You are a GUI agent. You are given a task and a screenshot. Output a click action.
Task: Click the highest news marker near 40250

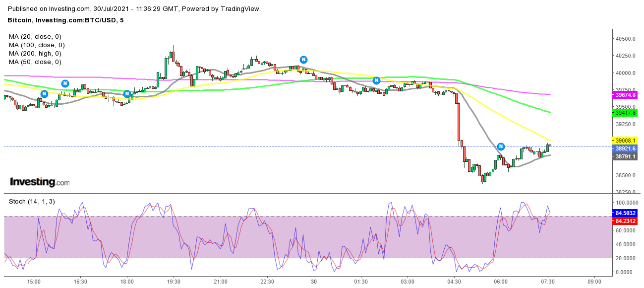(x=302, y=59)
